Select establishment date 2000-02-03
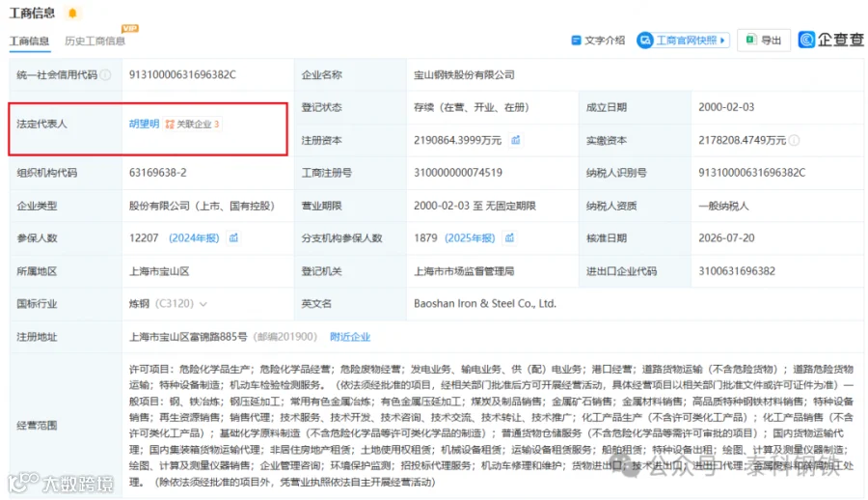 [726, 107]
